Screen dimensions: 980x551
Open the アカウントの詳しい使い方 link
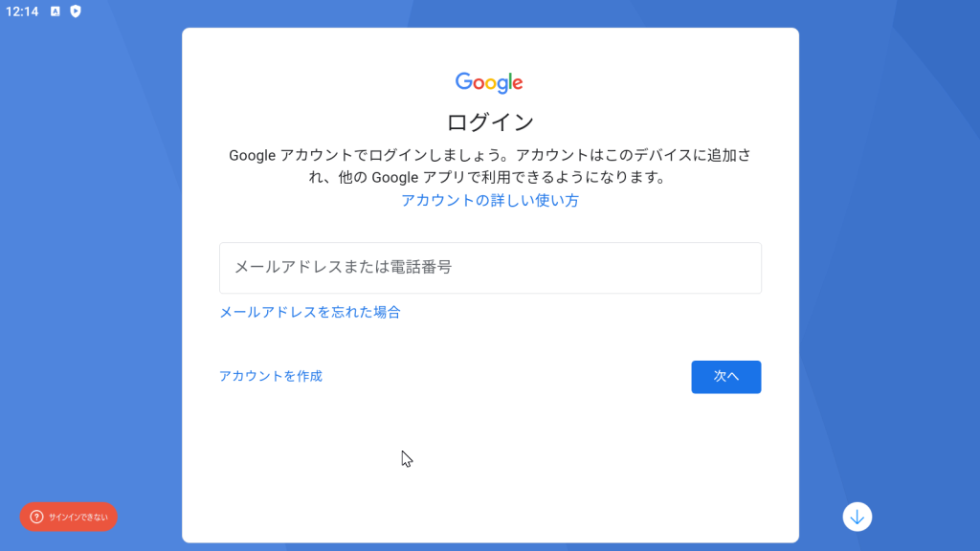click(490, 201)
